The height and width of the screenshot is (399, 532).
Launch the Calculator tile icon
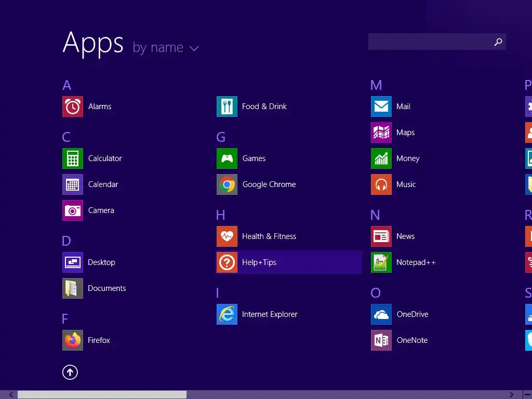tap(73, 158)
